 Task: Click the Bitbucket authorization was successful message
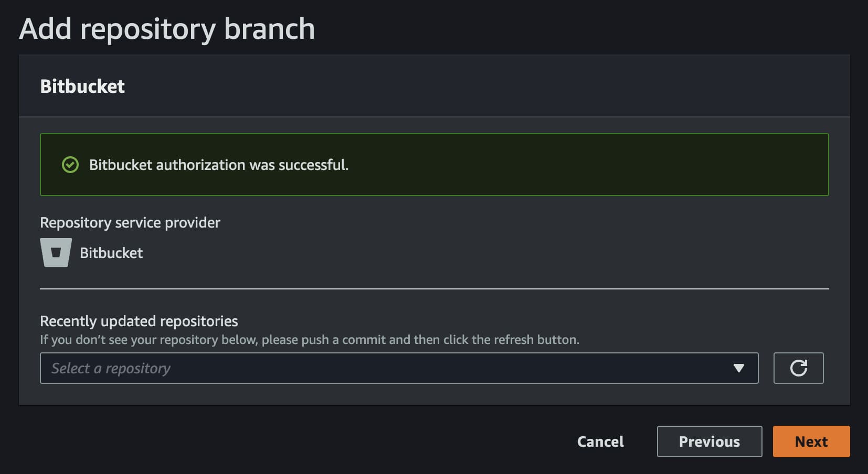coord(218,165)
